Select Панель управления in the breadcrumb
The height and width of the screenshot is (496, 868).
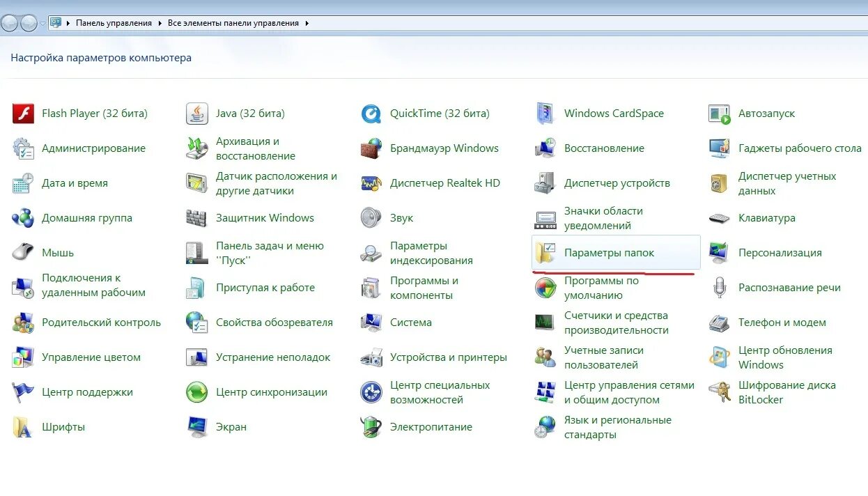(x=114, y=22)
